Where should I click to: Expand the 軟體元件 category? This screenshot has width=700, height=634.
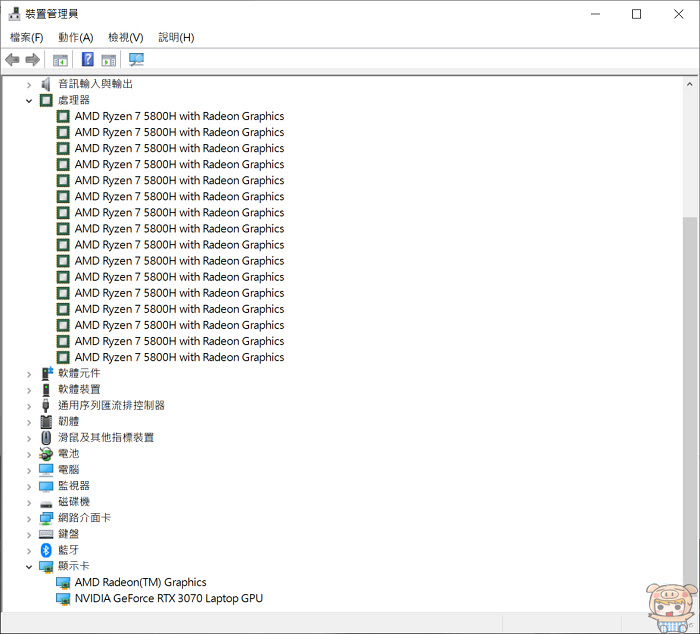tap(29, 374)
